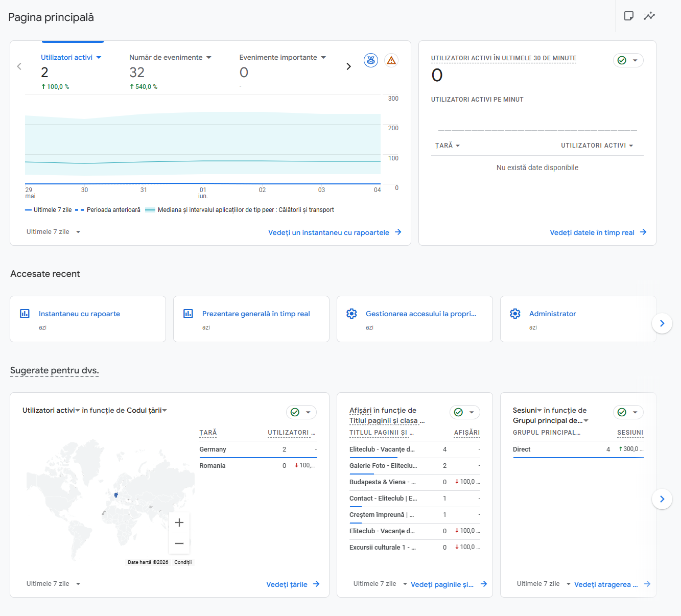
Task: Click the green check in the country card
Action: click(x=295, y=412)
